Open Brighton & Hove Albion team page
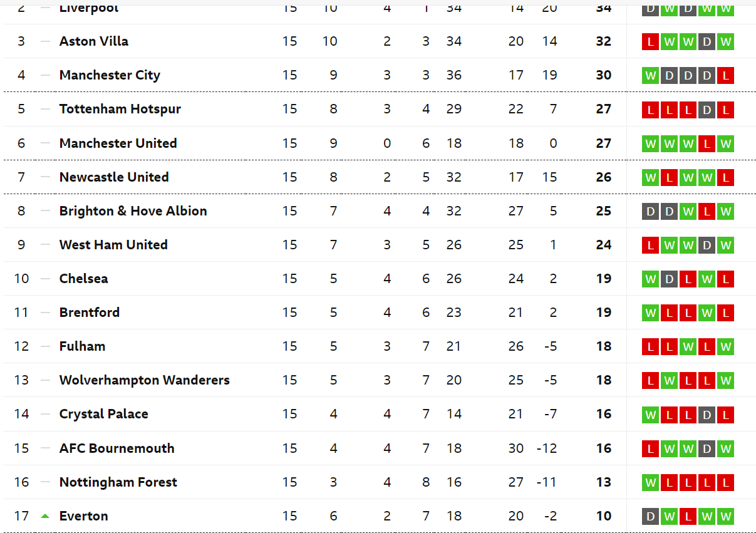 (x=133, y=211)
